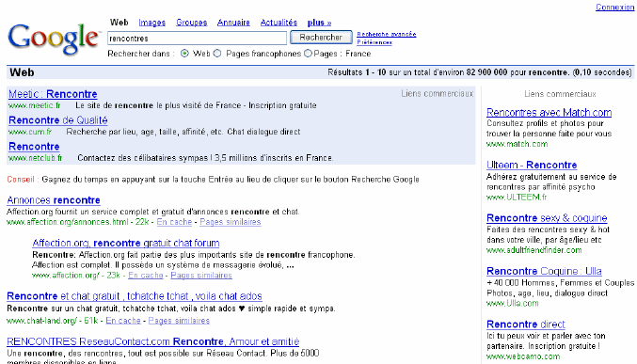The width and height of the screenshot is (637, 364).
Task: Open the Annuaire tab
Action: 233,23
